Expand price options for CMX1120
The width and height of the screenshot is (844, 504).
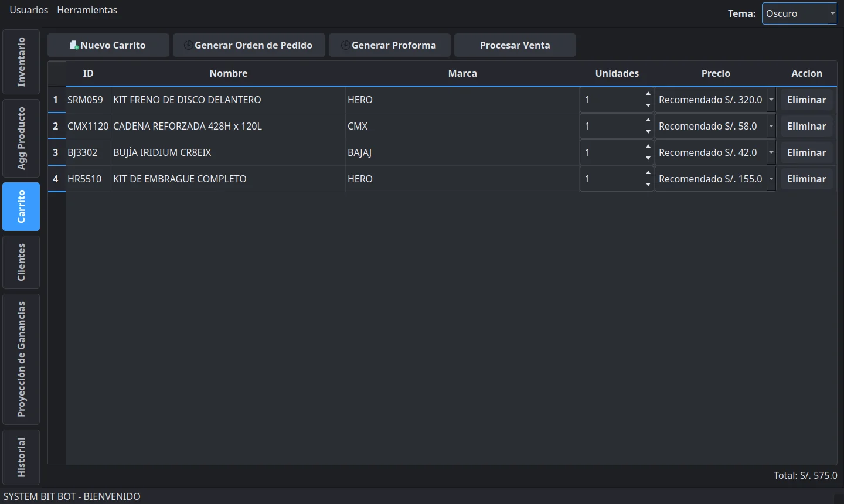click(771, 126)
